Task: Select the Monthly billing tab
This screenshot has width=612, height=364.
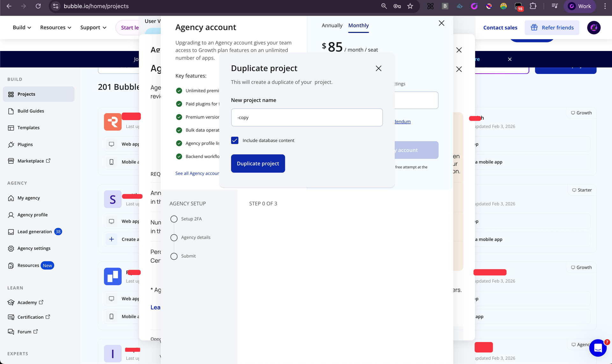Action: pyautogui.click(x=358, y=25)
